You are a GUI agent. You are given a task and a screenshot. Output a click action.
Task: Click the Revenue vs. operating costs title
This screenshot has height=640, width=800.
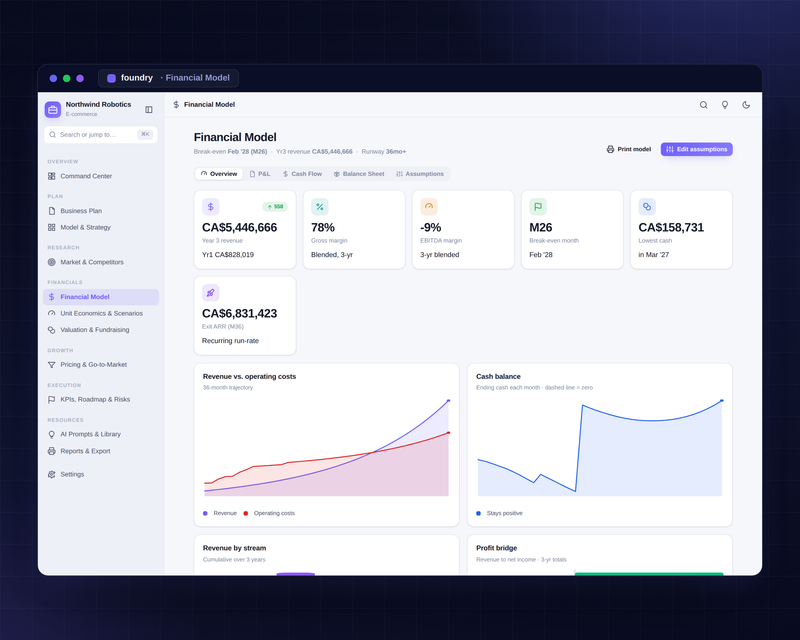point(249,377)
